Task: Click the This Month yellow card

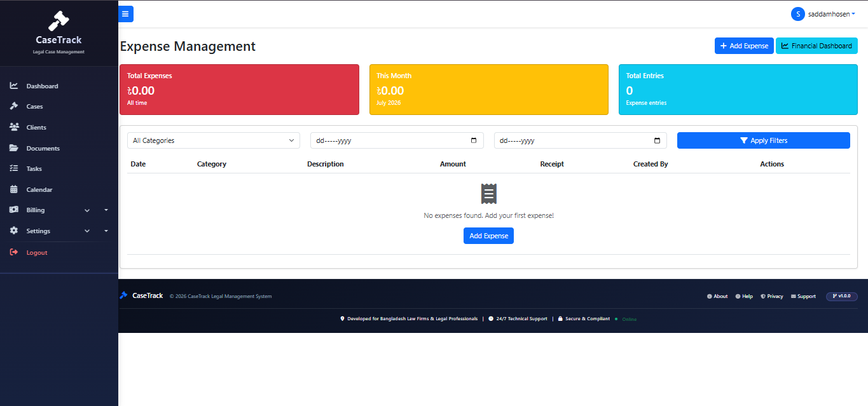Action: [x=488, y=90]
